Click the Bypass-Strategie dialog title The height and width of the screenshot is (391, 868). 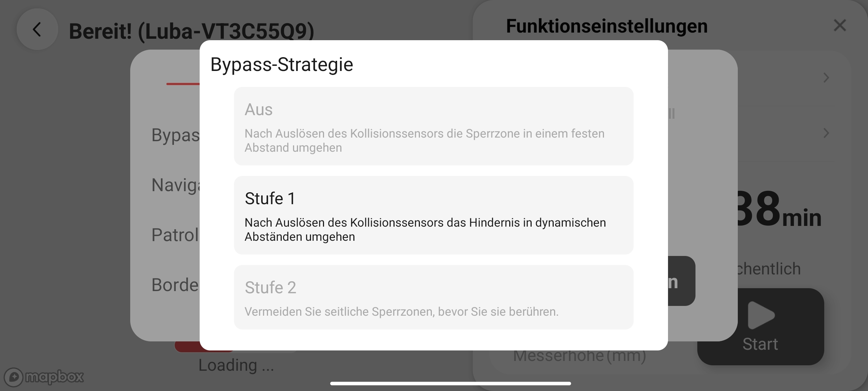[282, 64]
